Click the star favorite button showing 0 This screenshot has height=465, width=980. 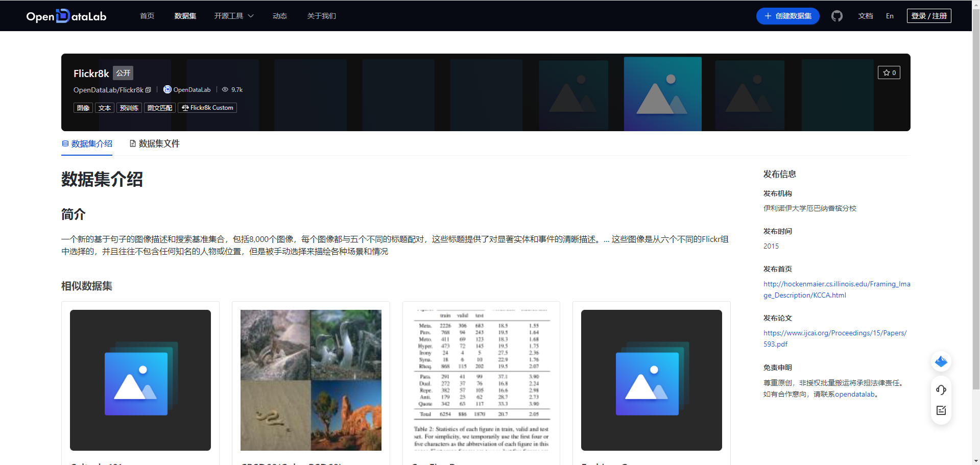pyautogui.click(x=889, y=72)
